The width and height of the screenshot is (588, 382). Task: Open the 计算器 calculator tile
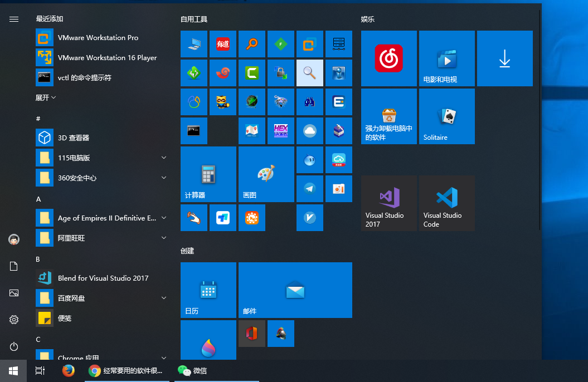208,174
